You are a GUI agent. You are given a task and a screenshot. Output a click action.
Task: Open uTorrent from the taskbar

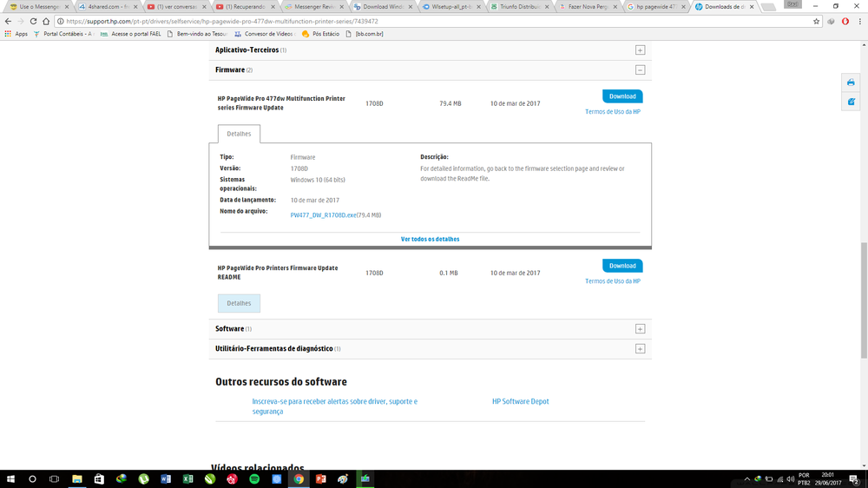click(143, 479)
